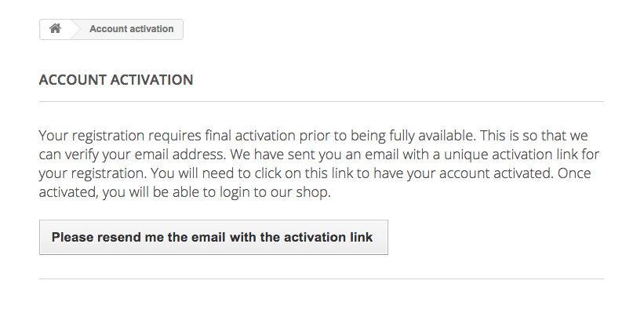
Task: Open the Account activation breadcrumb item
Action: coord(132,29)
